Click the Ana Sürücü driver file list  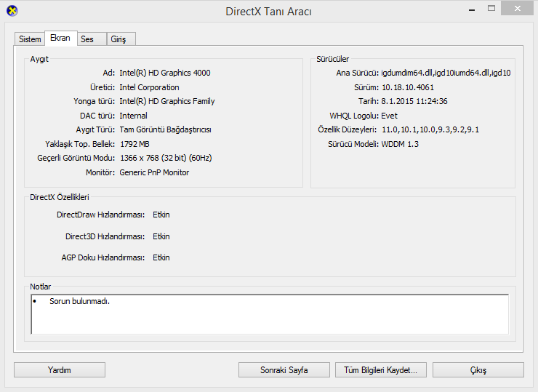coord(445,73)
